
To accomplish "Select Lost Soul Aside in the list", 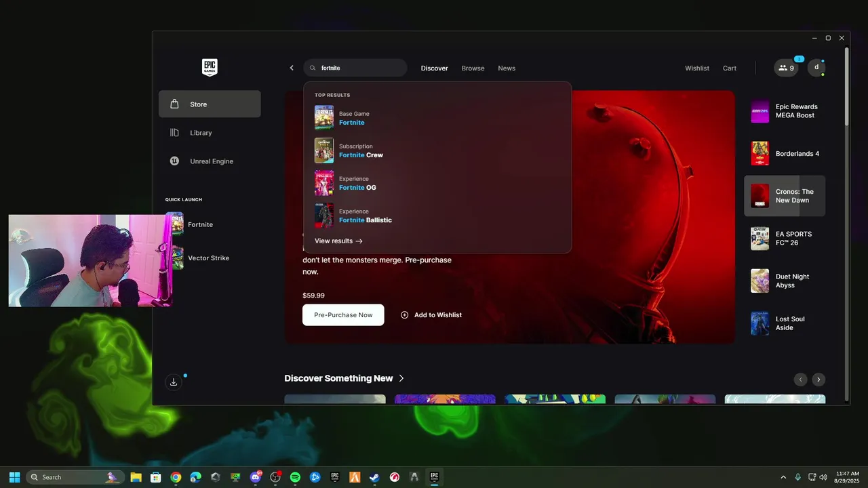I will coord(785,323).
